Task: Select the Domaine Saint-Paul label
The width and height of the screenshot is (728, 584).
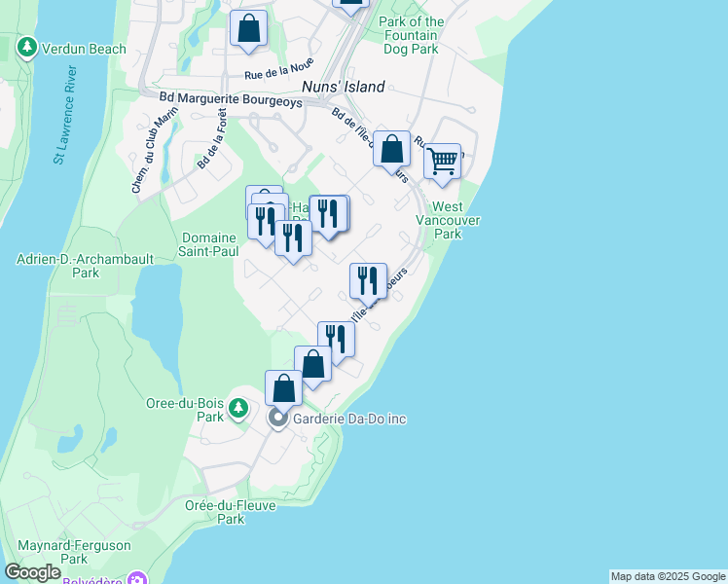Action: pos(208,244)
